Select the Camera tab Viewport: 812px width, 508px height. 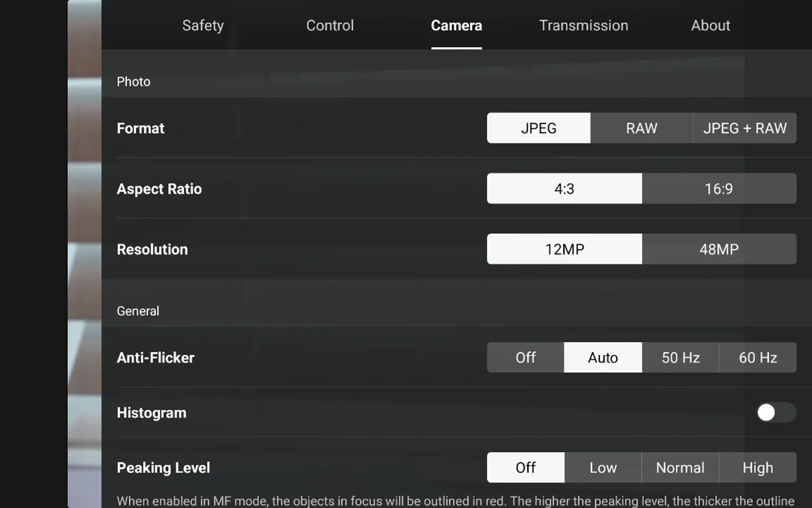[456, 25]
